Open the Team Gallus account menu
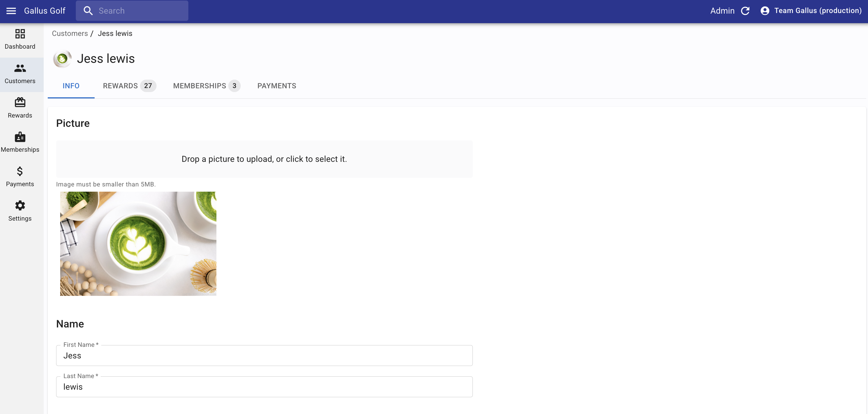This screenshot has height=414, width=868. 811,11
